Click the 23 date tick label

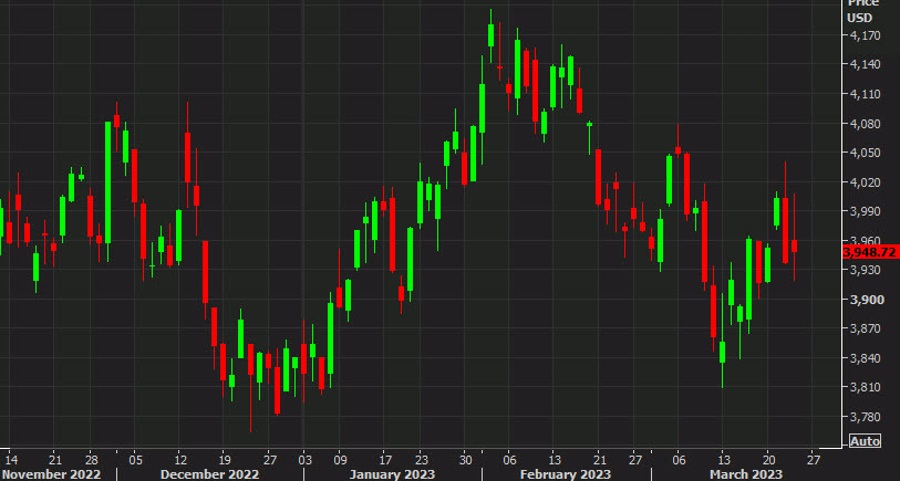pos(421,460)
